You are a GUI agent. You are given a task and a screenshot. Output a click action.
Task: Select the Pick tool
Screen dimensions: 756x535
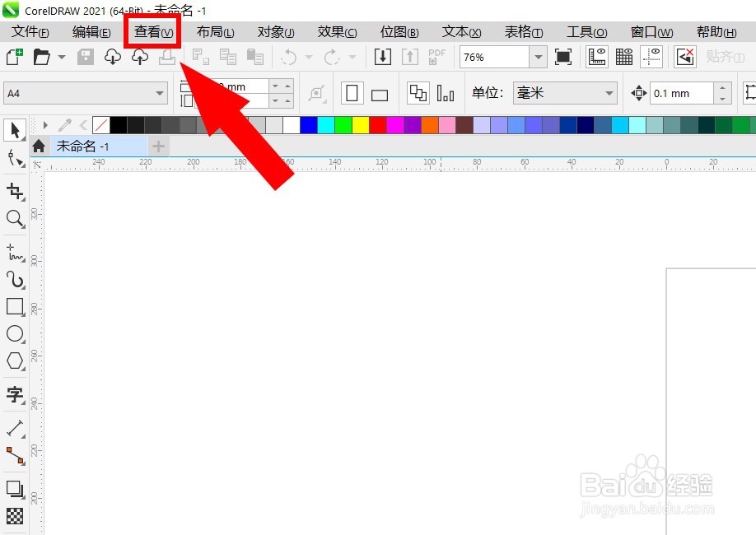[15, 130]
